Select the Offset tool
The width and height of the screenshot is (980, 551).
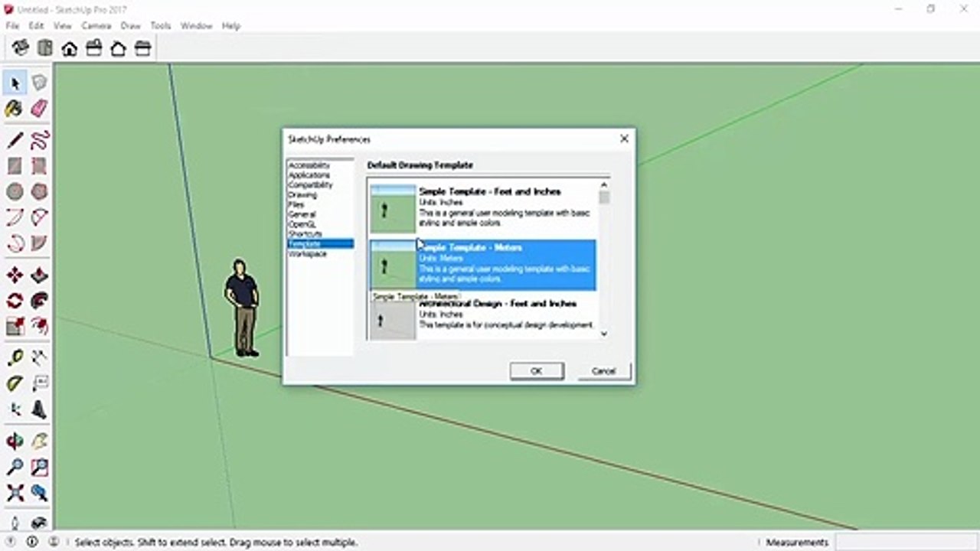pyautogui.click(x=39, y=327)
